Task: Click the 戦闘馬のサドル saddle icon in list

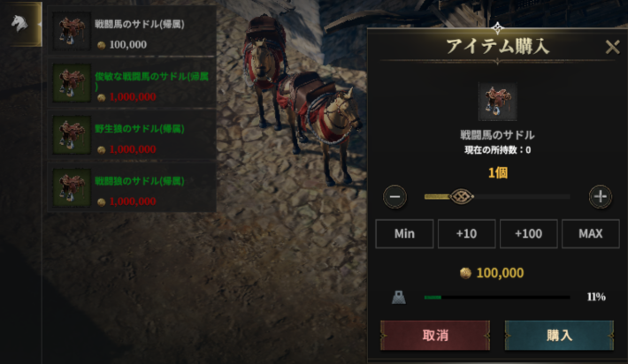Action: coord(72,31)
